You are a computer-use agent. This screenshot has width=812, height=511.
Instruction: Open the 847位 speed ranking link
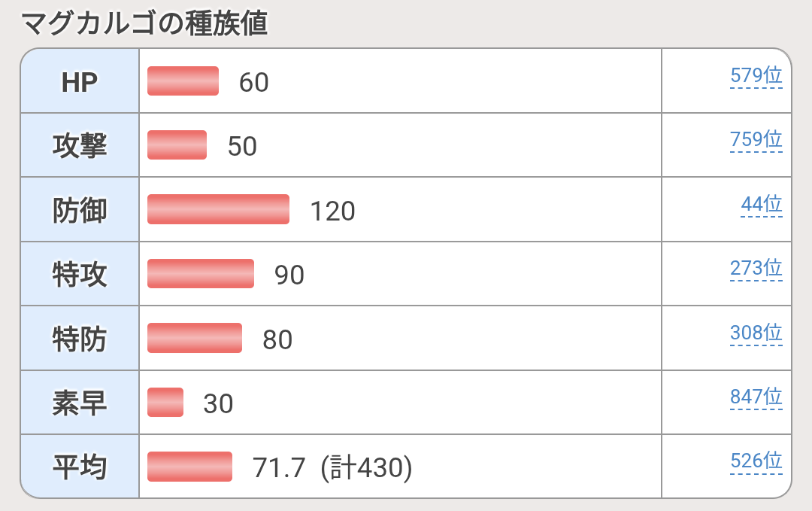[756, 397]
